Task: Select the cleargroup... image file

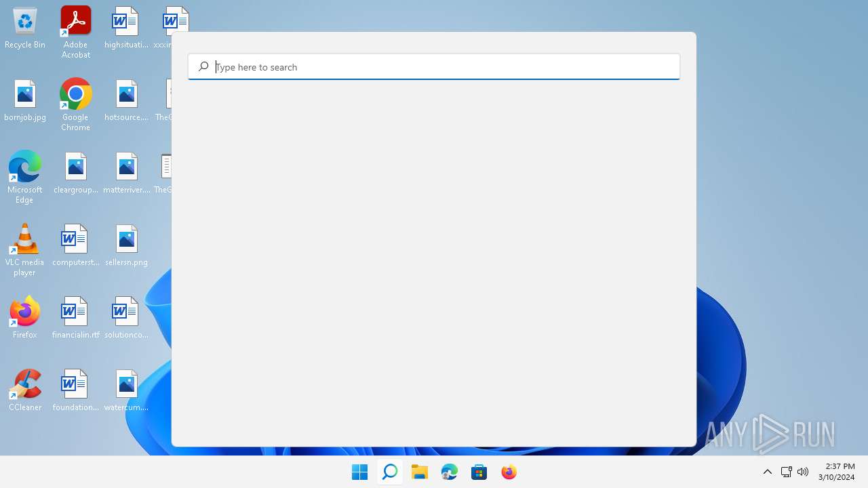Action: coord(76,174)
